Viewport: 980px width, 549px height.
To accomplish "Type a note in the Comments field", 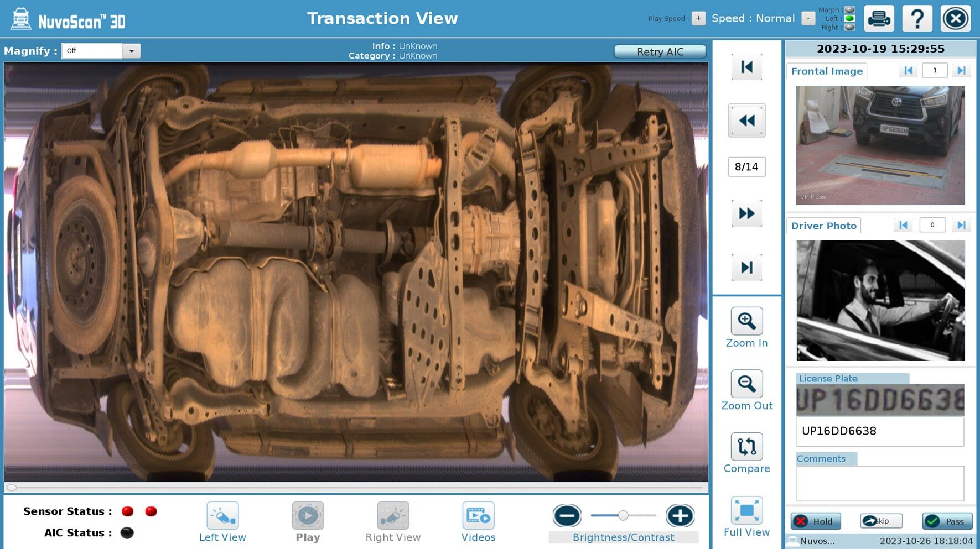I will [x=879, y=483].
